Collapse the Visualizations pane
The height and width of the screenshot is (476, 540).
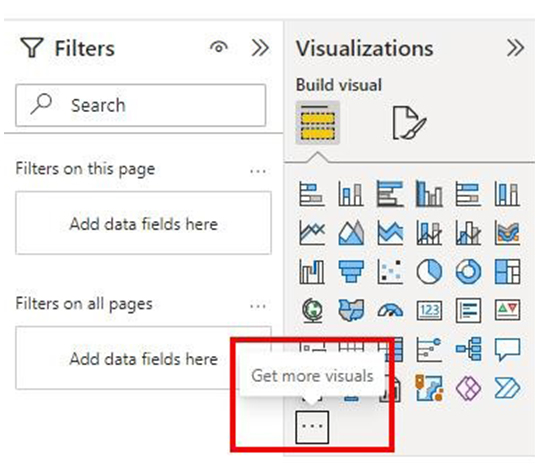click(516, 48)
